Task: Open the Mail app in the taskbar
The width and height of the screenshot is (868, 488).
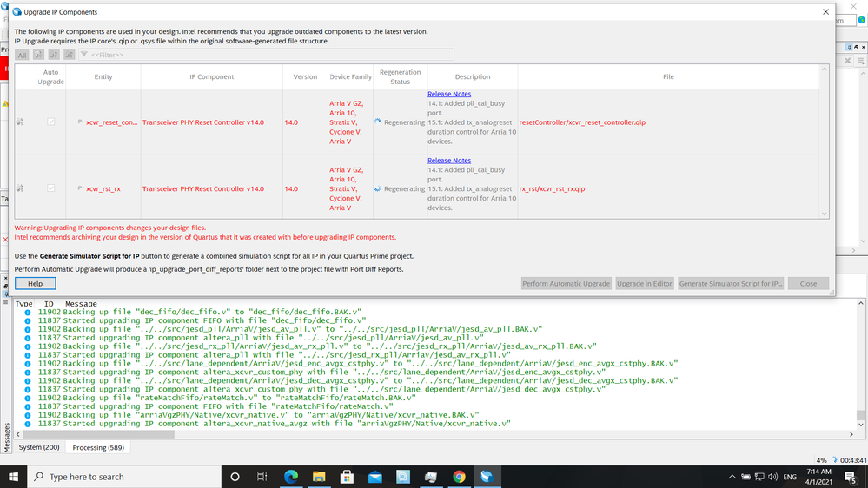Action: [x=374, y=477]
